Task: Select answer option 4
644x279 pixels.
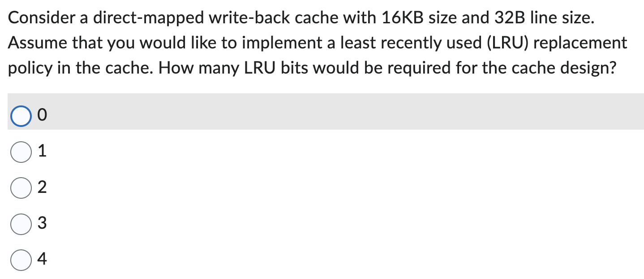Action: coord(21,259)
